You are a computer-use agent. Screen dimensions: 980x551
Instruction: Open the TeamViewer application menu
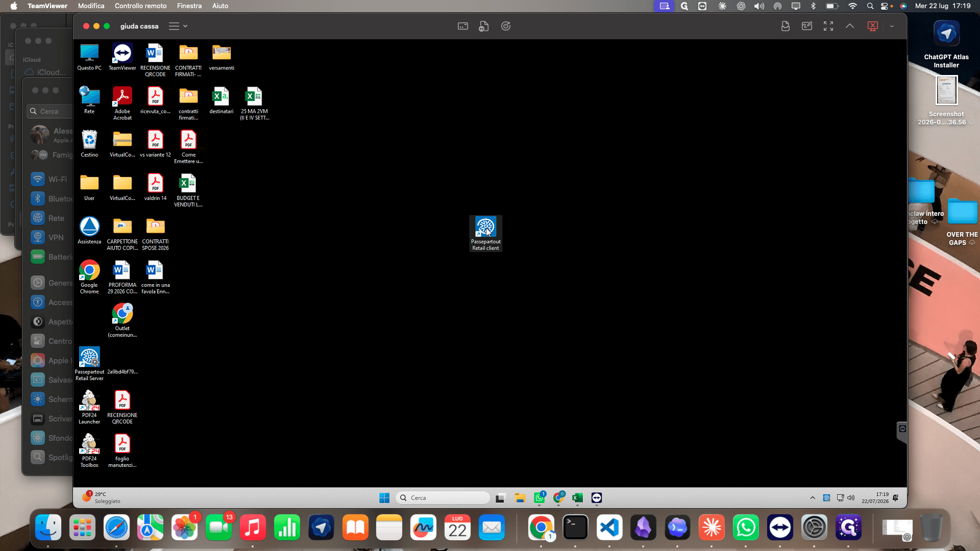47,6
